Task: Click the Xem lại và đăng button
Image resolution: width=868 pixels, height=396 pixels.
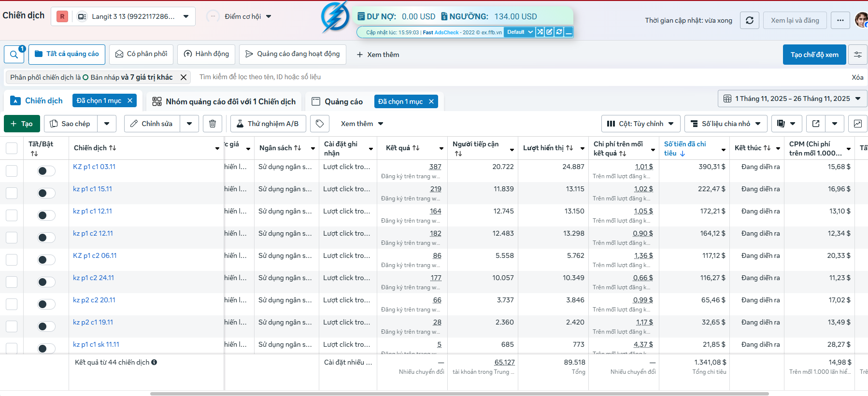Action: (795, 20)
